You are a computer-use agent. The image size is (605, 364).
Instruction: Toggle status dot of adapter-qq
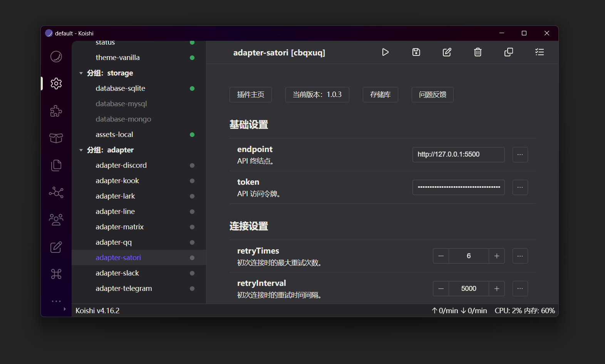192,242
